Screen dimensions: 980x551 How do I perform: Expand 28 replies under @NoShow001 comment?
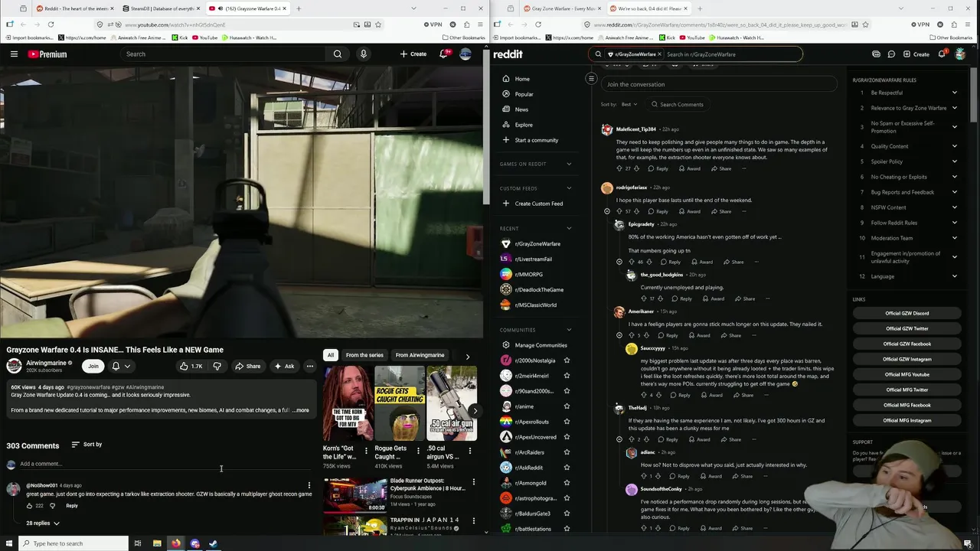click(43, 523)
